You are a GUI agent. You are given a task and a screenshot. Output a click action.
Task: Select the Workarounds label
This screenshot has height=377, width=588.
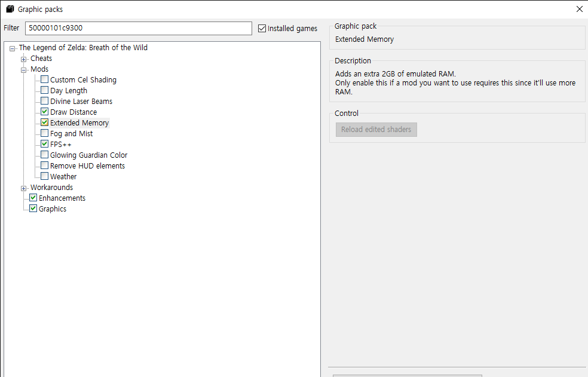(52, 187)
